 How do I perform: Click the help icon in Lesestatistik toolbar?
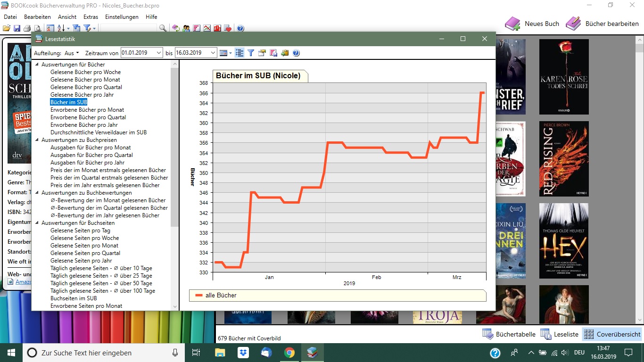296,53
